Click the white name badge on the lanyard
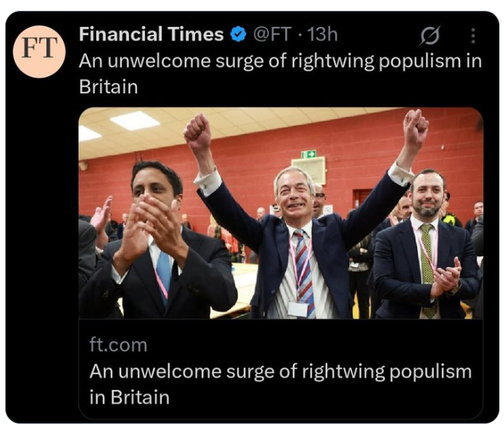504x425 pixels. tap(298, 309)
